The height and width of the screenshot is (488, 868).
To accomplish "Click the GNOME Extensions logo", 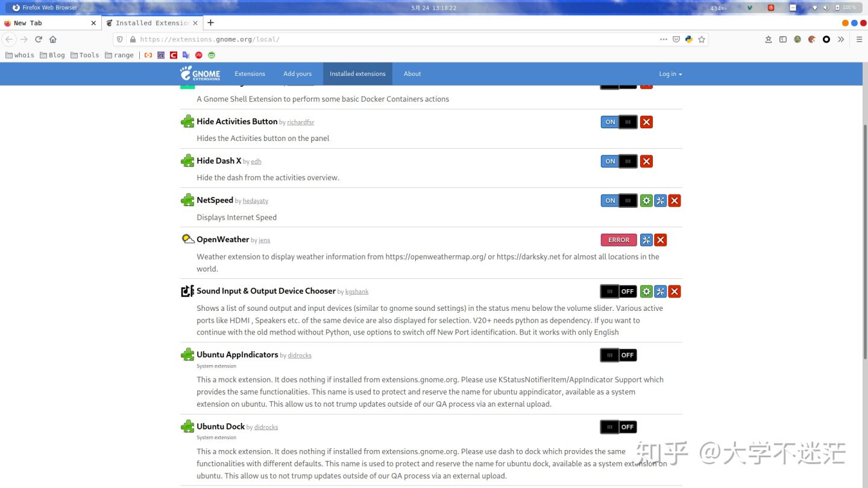I will (200, 74).
